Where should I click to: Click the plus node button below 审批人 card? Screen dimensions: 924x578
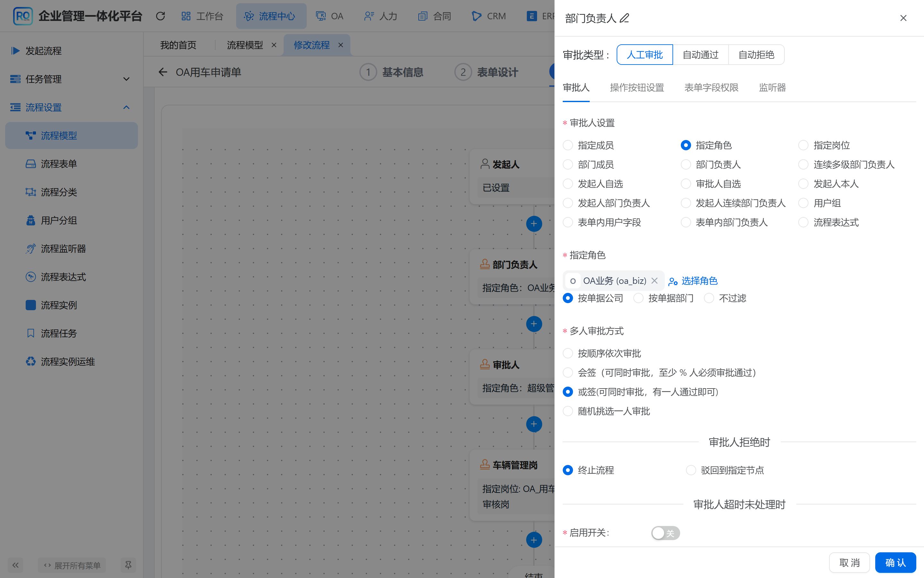tap(534, 424)
